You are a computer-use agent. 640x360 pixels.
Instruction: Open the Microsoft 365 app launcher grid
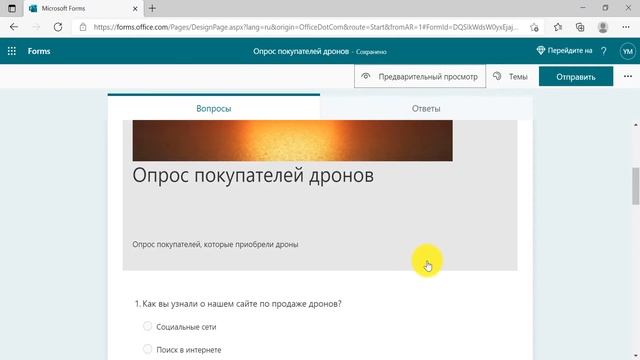pyautogui.click(x=12, y=51)
